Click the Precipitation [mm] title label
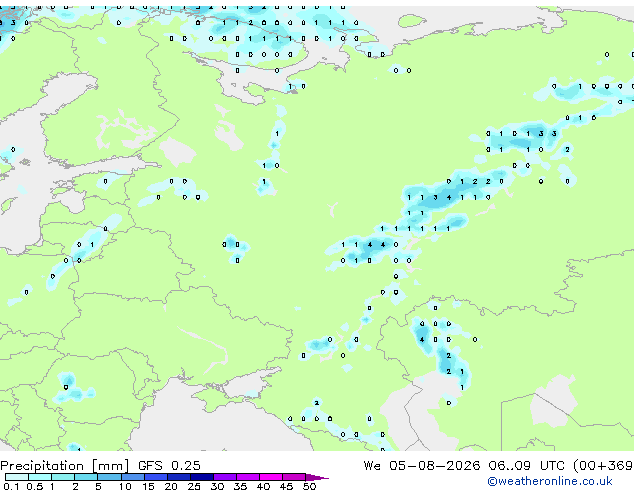 64,466
